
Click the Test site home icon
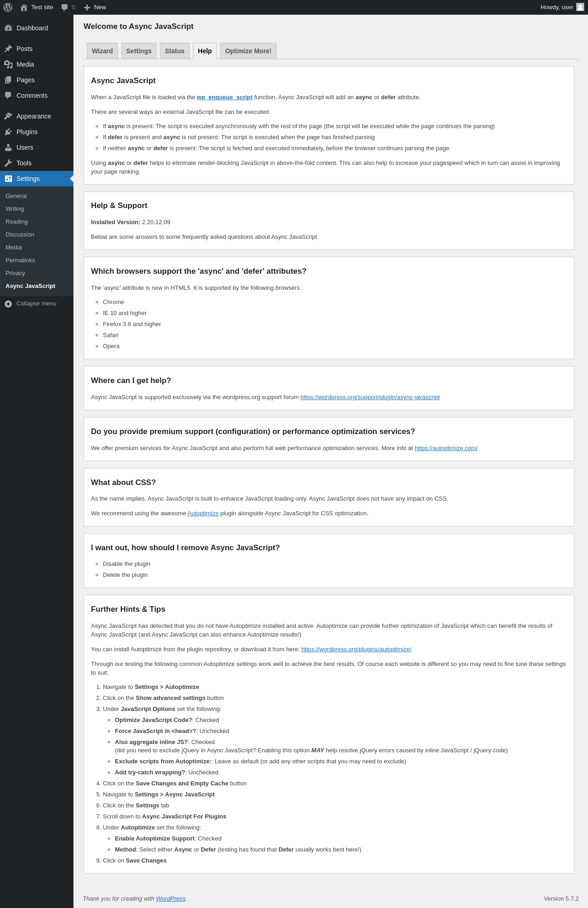tap(24, 7)
